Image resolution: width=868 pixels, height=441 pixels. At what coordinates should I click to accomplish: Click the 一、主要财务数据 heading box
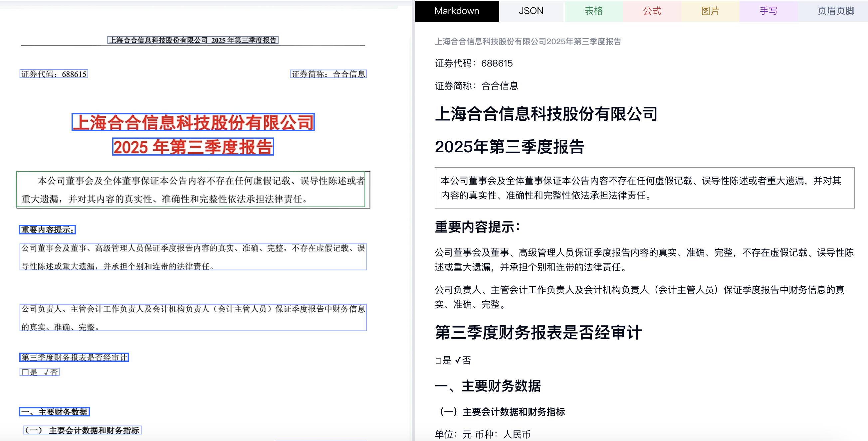click(54, 412)
